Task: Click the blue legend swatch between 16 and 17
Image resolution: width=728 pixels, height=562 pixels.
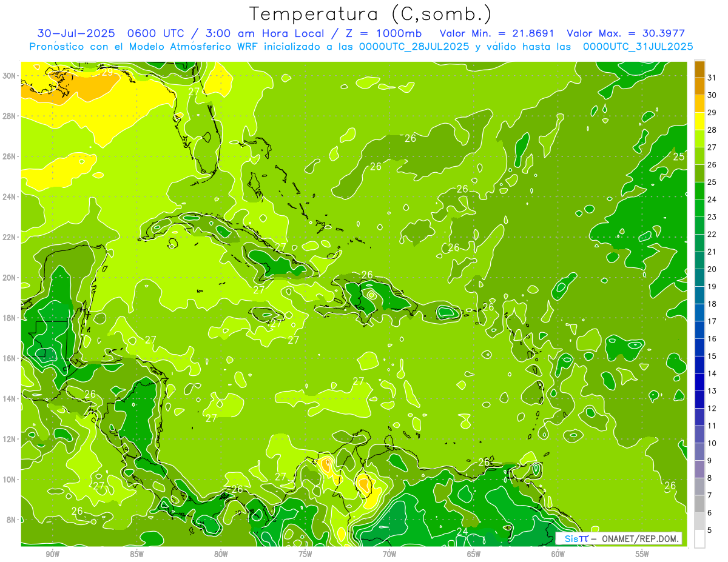Action: 699,330
